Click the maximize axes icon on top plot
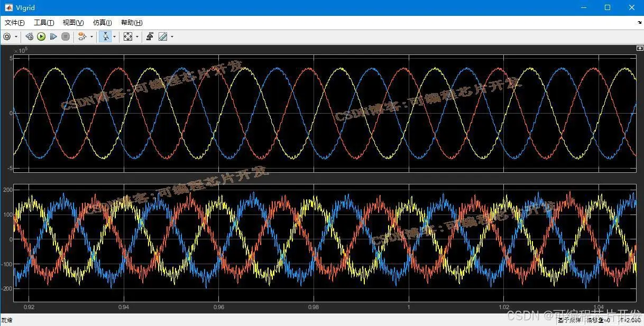Viewport: 644px width, 326px height. click(x=639, y=48)
